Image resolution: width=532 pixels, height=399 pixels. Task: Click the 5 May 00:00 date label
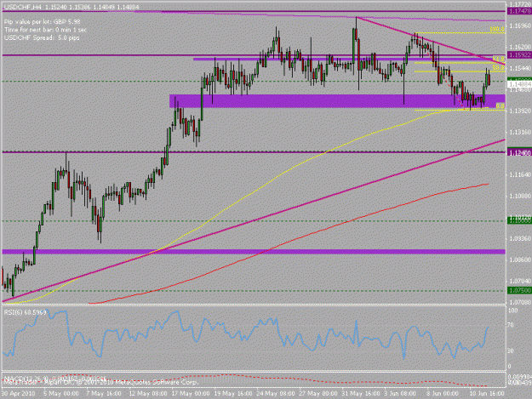[x=61, y=394]
